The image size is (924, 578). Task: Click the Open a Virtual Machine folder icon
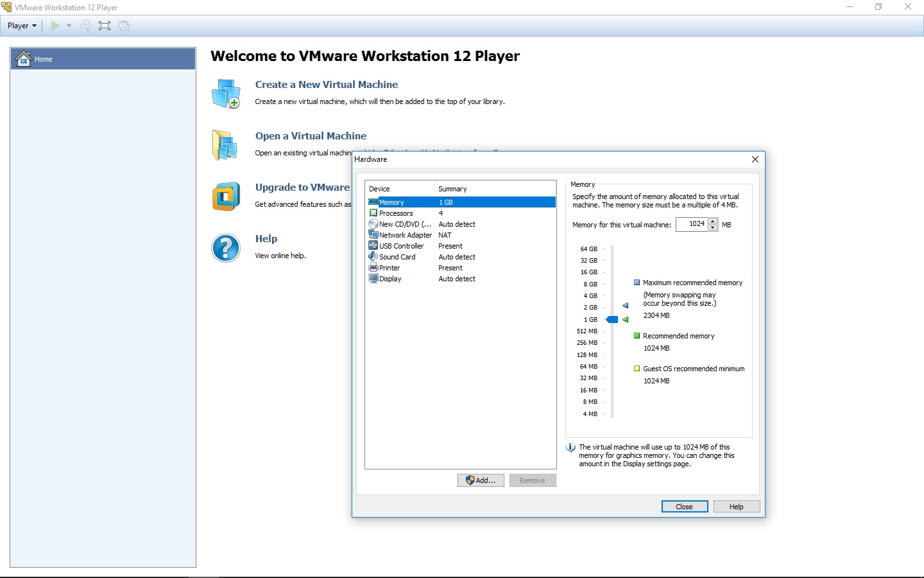click(225, 145)
